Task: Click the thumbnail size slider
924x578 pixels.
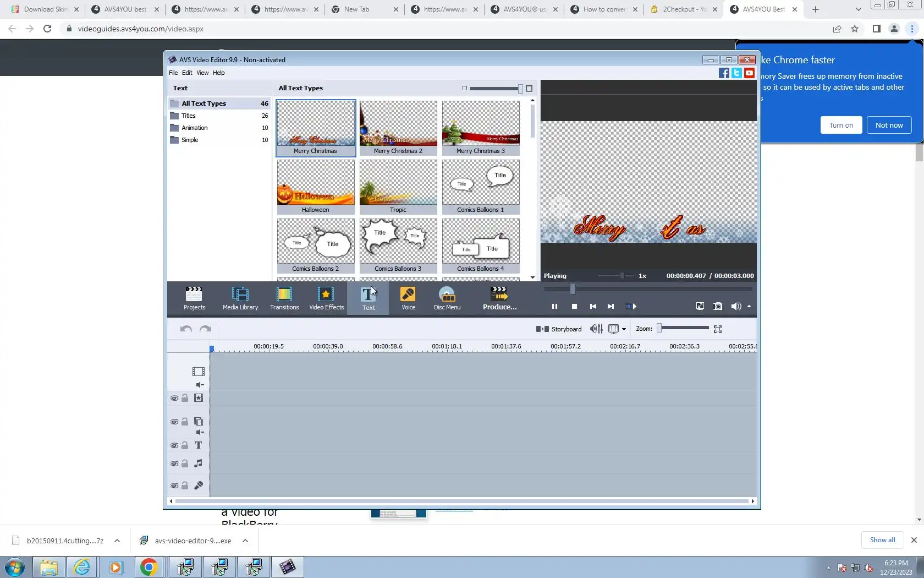Action: click(x=496, y=88)
